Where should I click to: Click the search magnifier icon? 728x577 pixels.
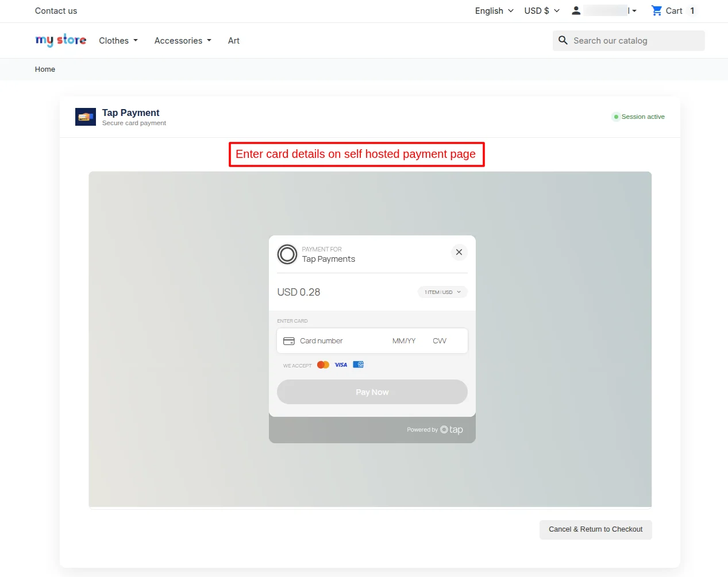point(563,40)
